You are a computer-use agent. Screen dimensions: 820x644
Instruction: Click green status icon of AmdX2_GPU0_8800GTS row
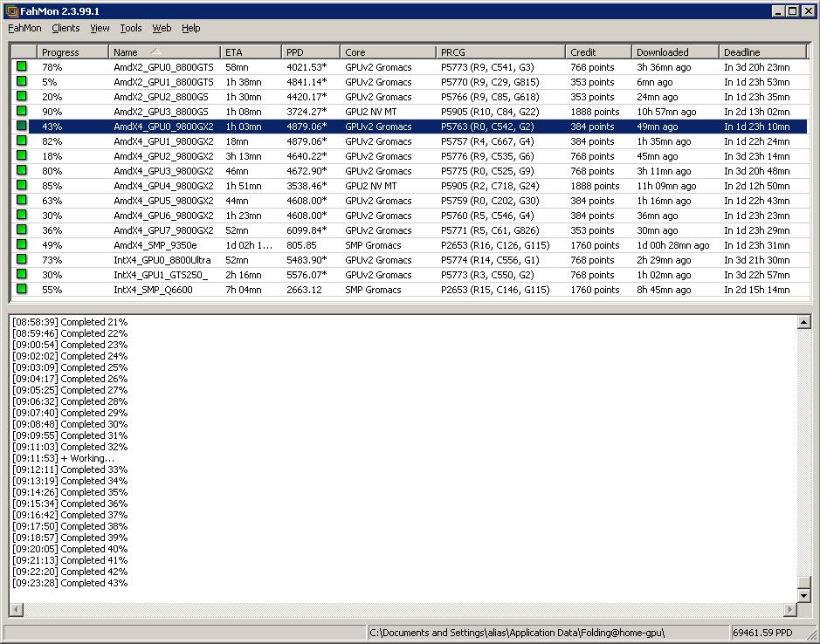(x=22, y=66)
